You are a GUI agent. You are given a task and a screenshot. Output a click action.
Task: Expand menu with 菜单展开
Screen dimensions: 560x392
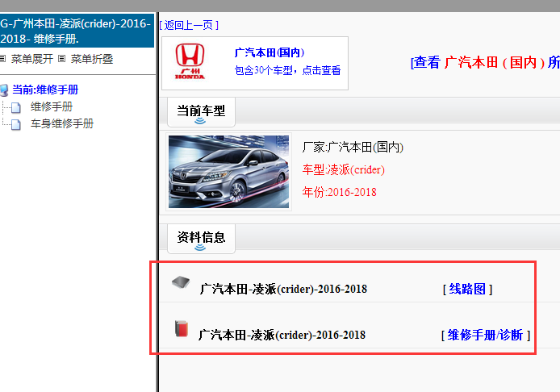pos(32,59)
